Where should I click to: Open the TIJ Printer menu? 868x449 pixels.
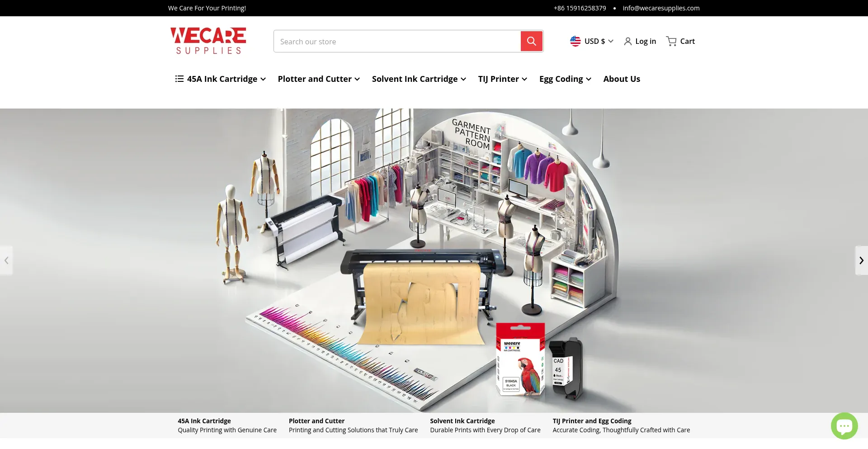(502, 79)
